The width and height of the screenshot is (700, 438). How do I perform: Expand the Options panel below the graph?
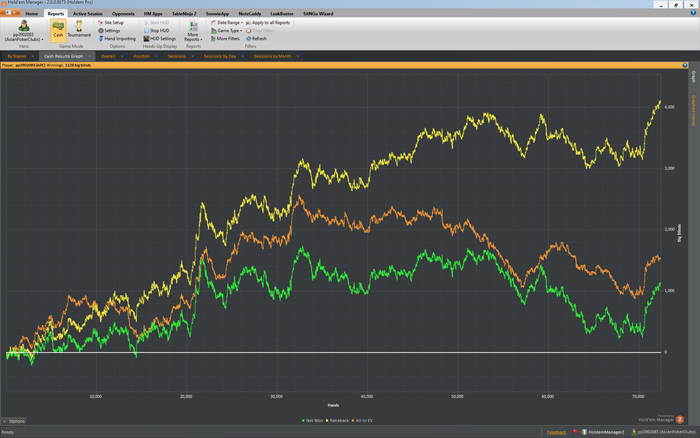[x=14, y=421]
